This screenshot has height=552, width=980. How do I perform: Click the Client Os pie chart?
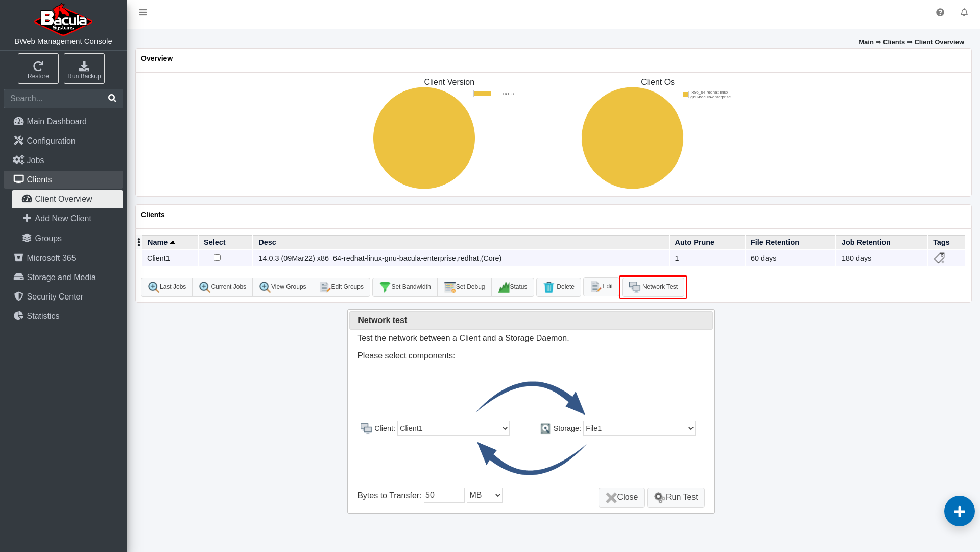pos(632,138)
